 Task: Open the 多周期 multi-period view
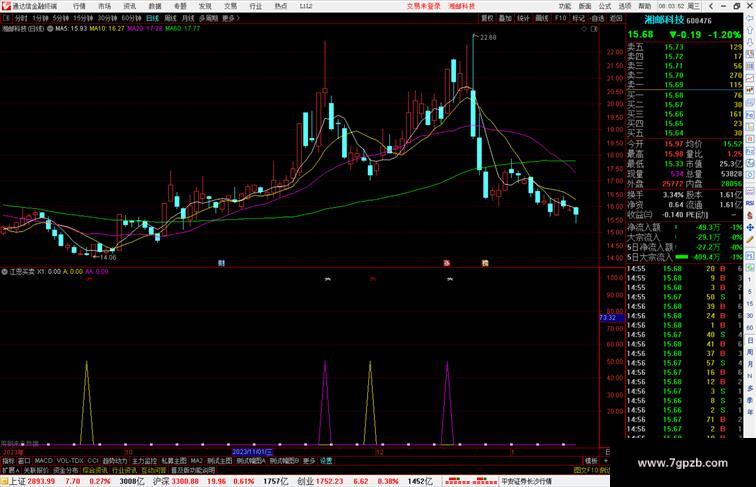coord(208,18)
